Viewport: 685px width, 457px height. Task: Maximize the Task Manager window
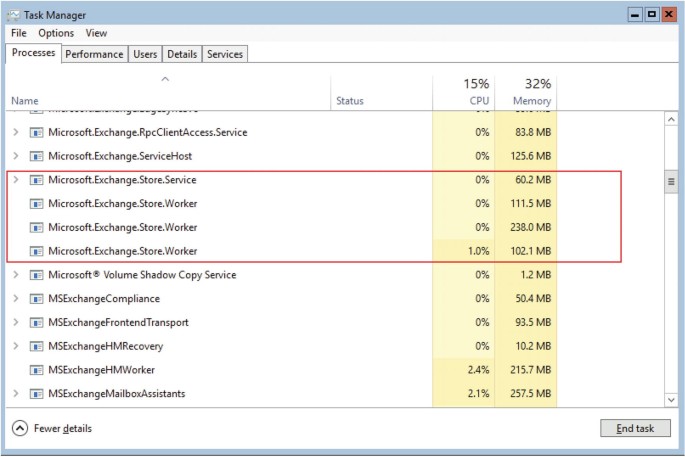[x=651, y=15]
